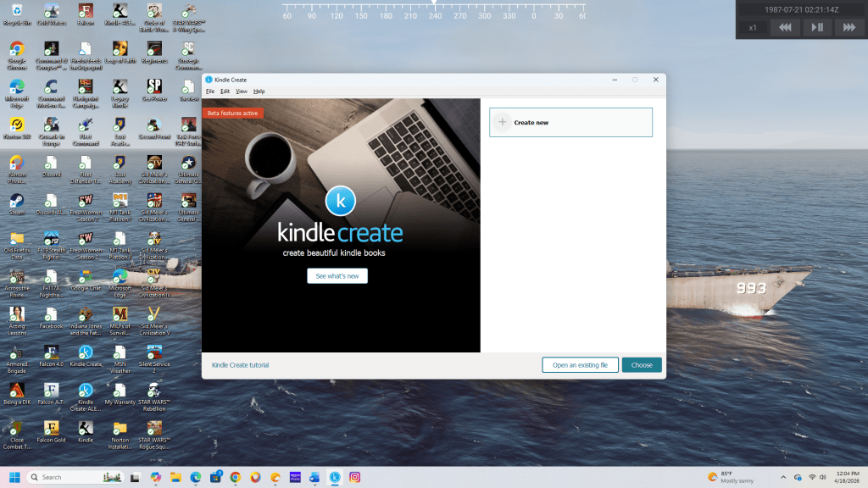
Task: Select the Recycle Bin desktop icon
Action: 16,14
